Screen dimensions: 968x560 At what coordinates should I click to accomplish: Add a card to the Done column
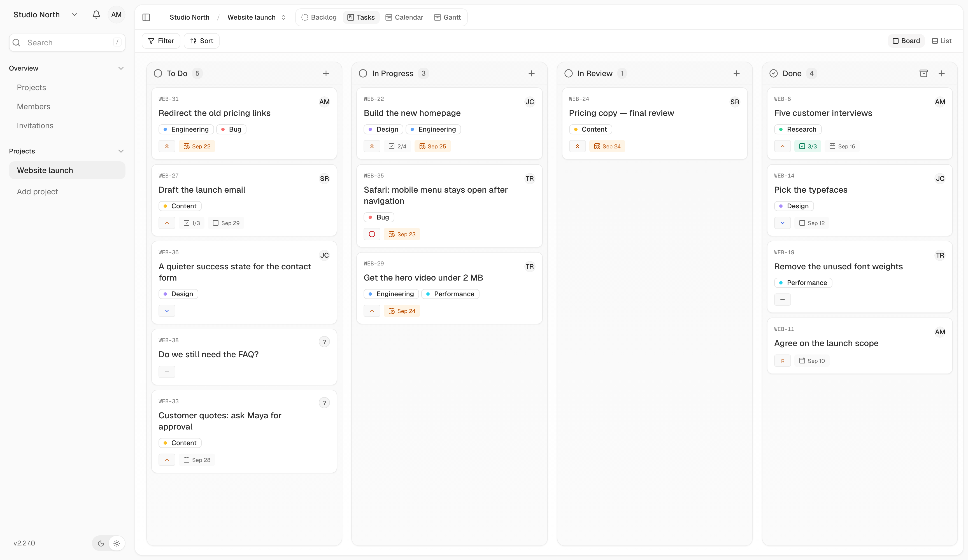click(x=941, y=73)
